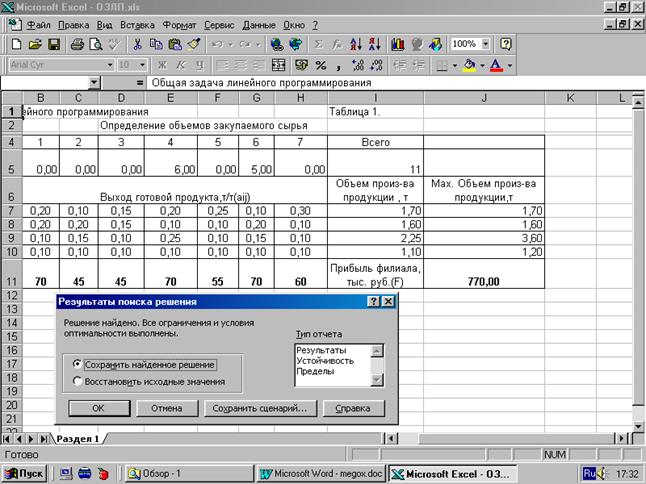
Task: Sort ascending with the A-Z icon
Action: [356, 44]
